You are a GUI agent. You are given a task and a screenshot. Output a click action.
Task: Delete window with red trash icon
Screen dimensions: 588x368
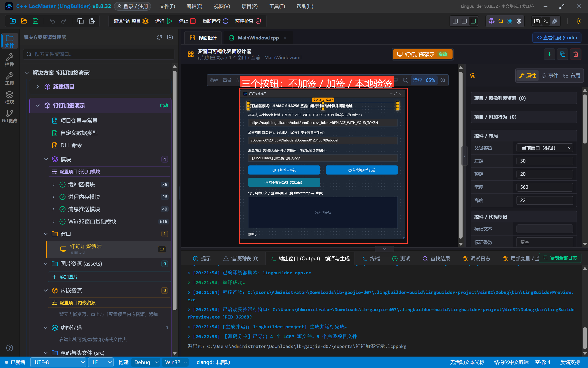pyautogui.click(x=576, y=54)
